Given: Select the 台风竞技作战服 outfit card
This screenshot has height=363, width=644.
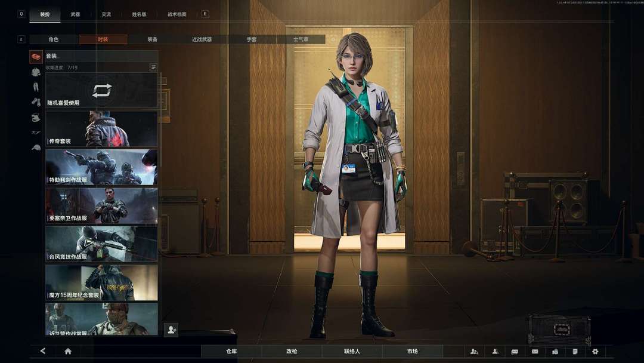Looking at the screenshot, I should pos(101,244).
